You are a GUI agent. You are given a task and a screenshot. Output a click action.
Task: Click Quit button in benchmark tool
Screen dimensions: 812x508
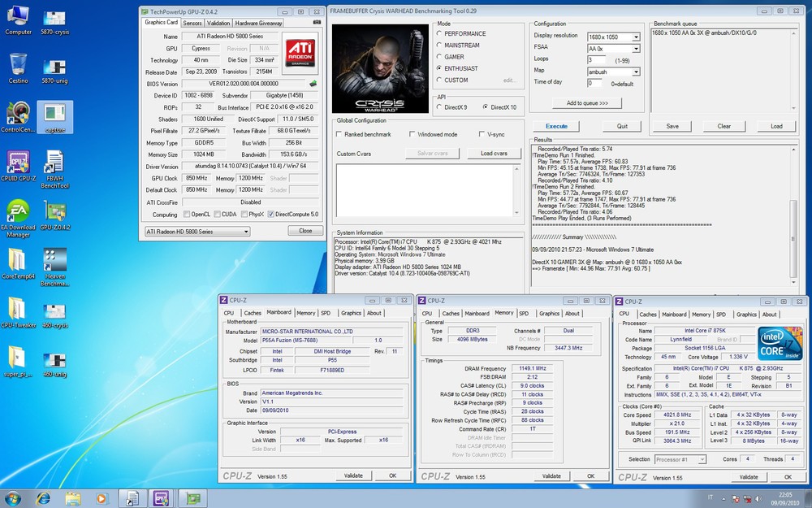(x=622, y=126)
